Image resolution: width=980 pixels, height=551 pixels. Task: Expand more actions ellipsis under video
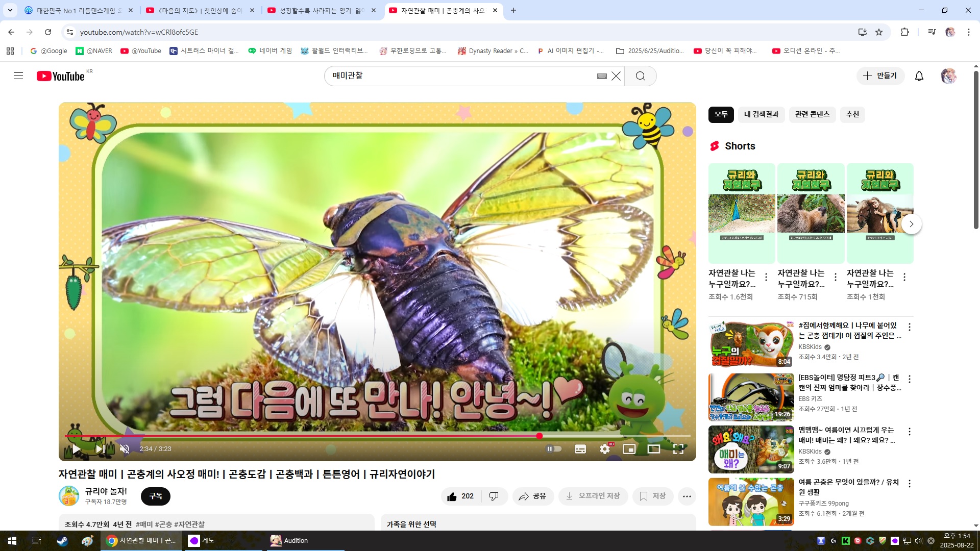click(x=687, y=496)
